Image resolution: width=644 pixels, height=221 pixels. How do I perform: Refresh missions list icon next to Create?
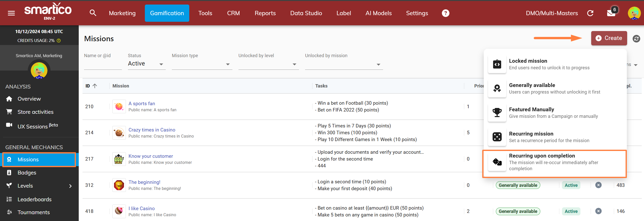pos(636,39)
